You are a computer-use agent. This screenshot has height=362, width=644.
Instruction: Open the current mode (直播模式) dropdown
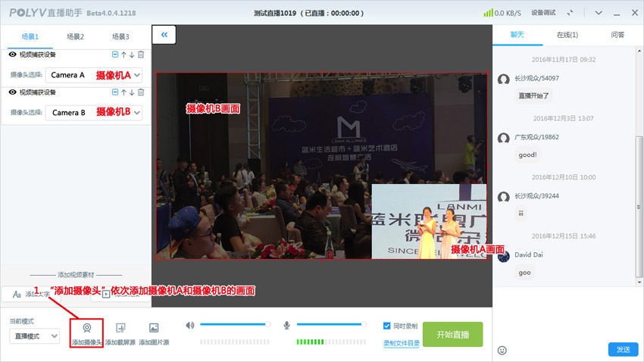click(x=35, y=336)
